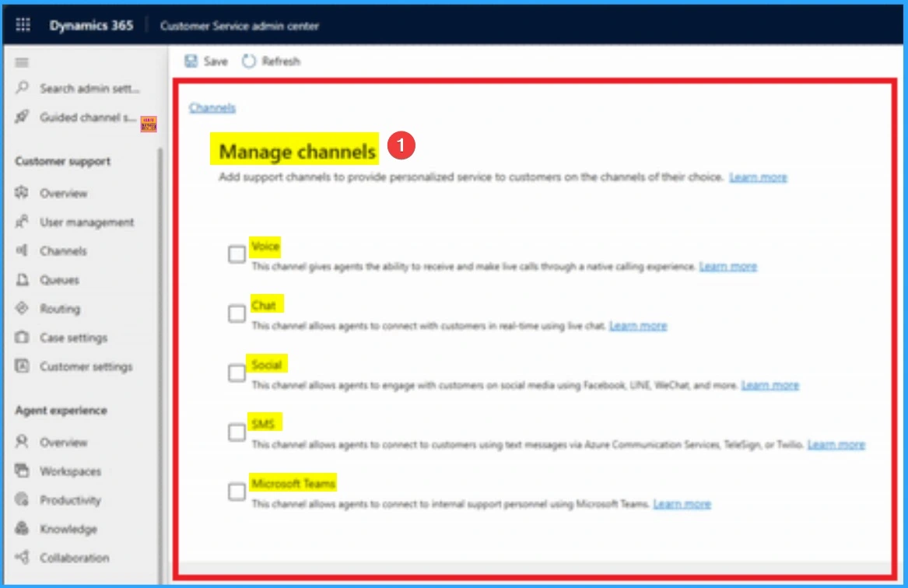908x588 pixels.
Task: Click the search magnifier icon in sidebar
Action: point(22,88)
